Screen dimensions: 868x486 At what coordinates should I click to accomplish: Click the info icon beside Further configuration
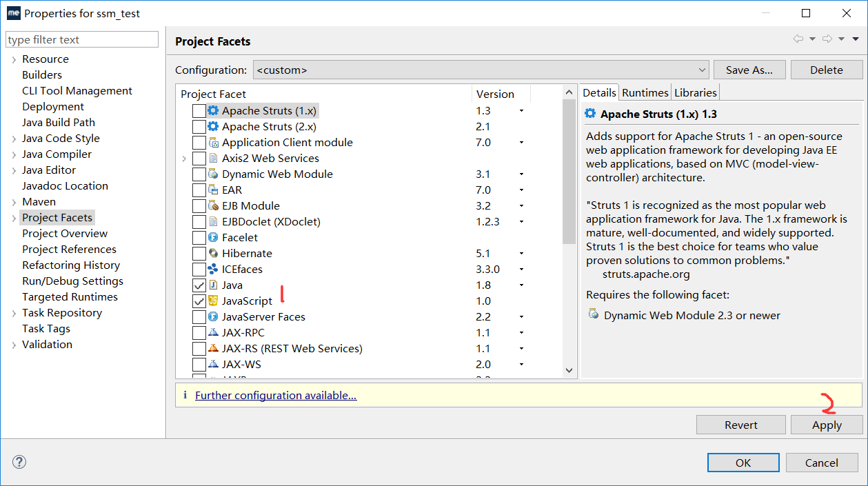tap(185, 395)
